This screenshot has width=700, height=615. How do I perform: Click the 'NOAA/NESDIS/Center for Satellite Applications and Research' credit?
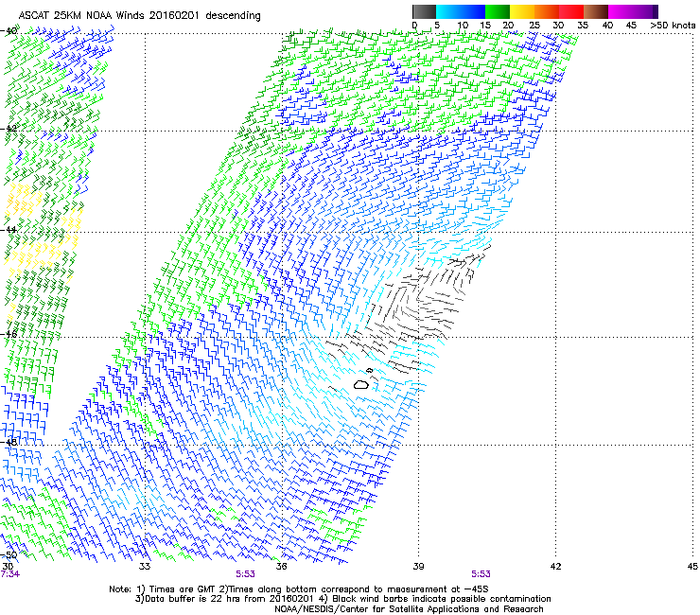tap(409, 609)
